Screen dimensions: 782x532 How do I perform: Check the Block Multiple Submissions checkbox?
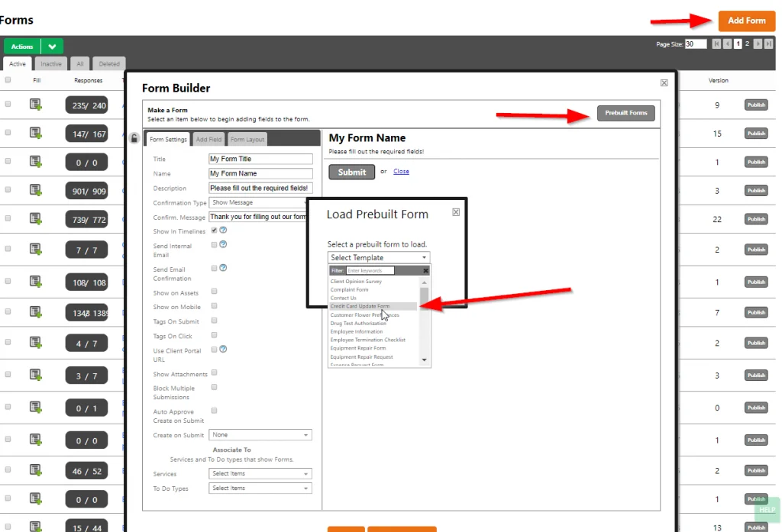(215, 388)
